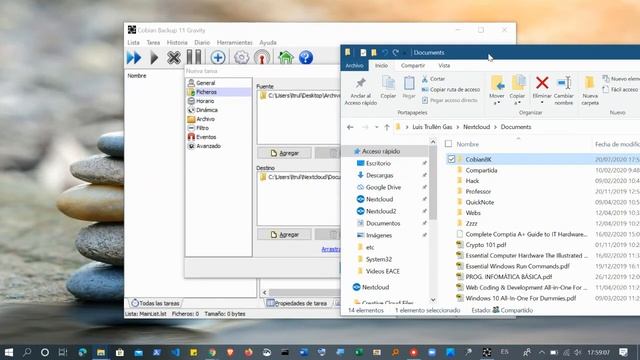Open Compartir tab in Explorer ribbon
The width and height of the screenshot is (640, 360).
[413, 65]
